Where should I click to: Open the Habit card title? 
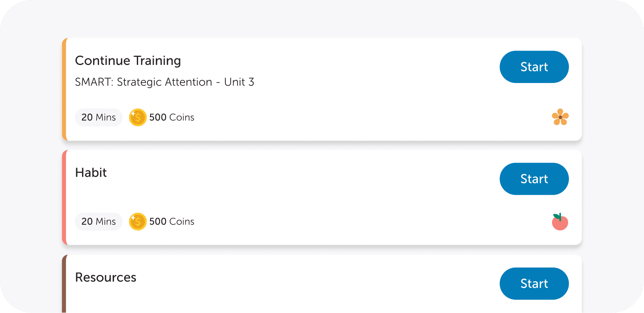click(x=91, y=173)
